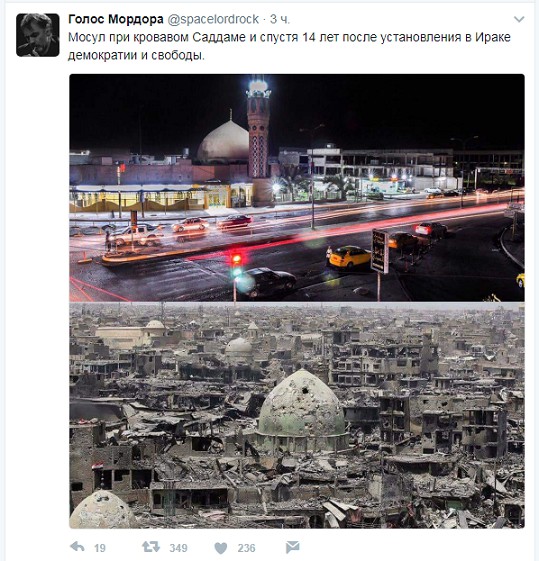View the 19 replies count

(100, 548)
